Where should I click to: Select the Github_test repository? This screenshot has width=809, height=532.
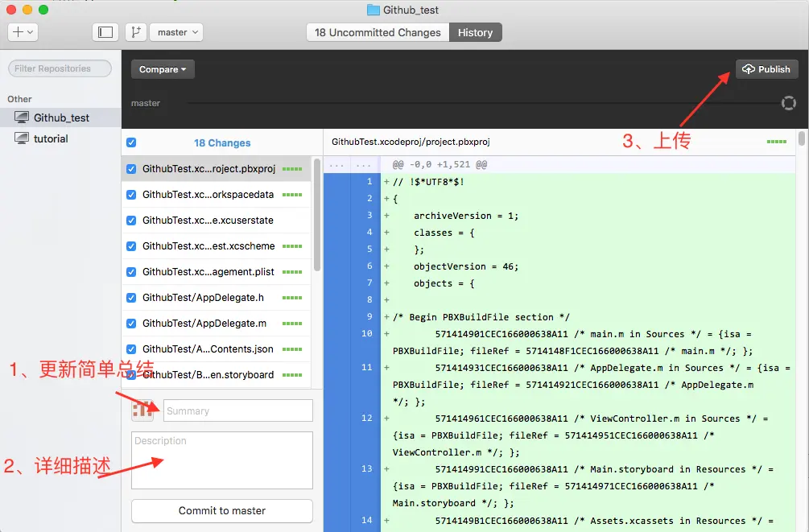click(60, 118)
